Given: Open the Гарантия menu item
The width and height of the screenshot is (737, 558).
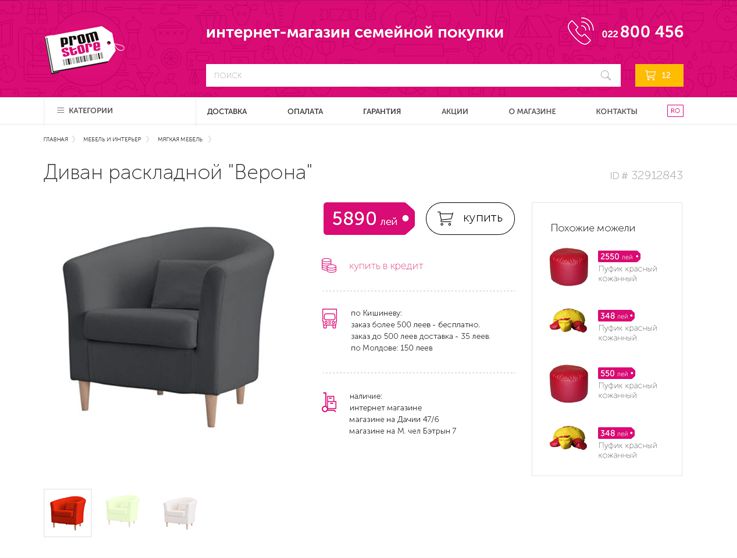Looking at the screenshot, I should tap(382, 111).
